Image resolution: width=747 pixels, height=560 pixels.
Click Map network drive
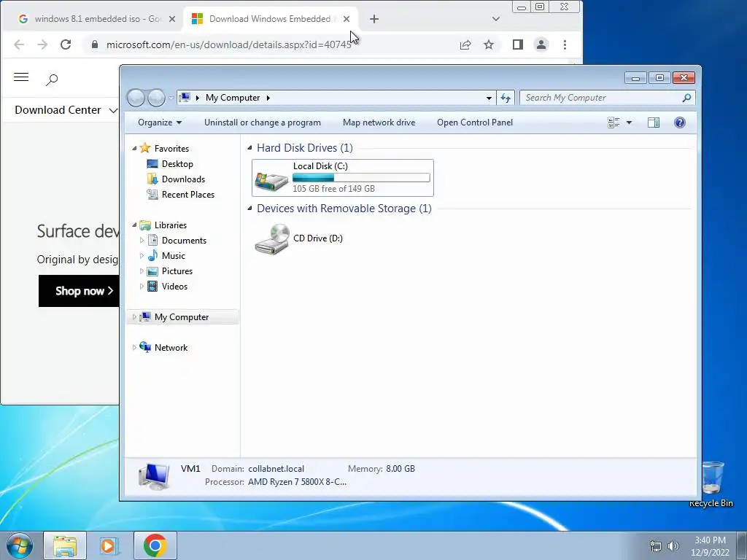(379, 122)
